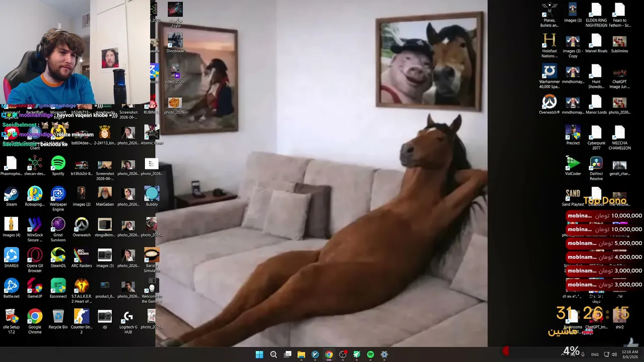The image size is (644, 362).
Task: Select the Barista Simulator shortcut
Action: click(151, 261)
